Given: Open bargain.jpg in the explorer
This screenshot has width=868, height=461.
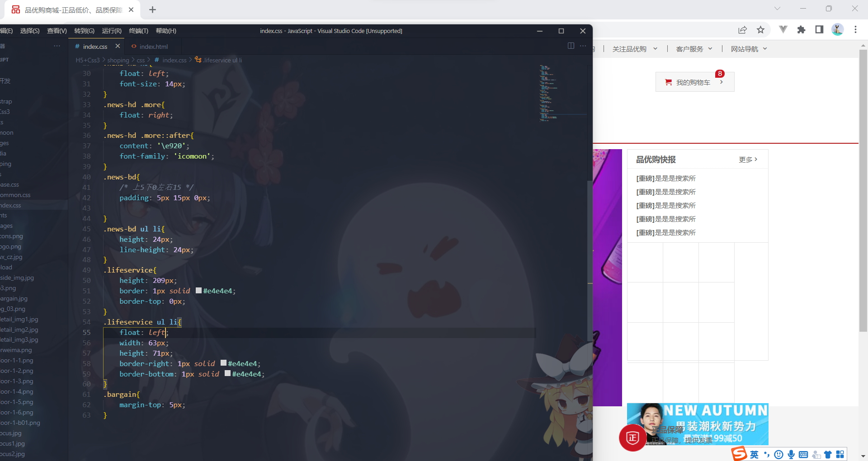Looking at the screenshot, I should 14,298.
